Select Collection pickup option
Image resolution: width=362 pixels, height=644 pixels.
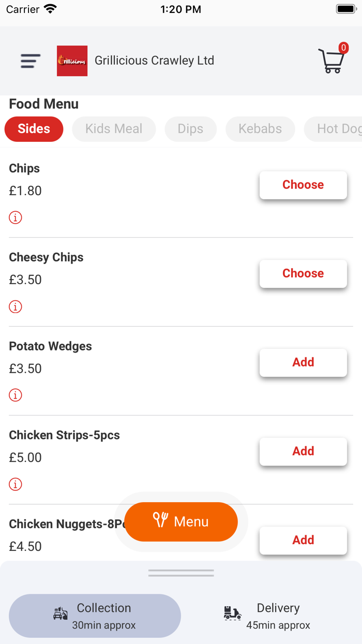(x=95, y=616)
